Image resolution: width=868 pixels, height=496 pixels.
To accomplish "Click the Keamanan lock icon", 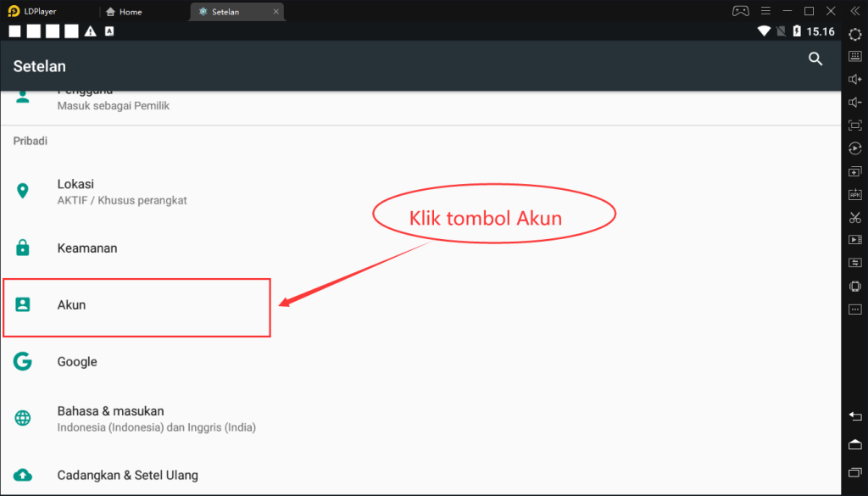I will click(23, 248).
